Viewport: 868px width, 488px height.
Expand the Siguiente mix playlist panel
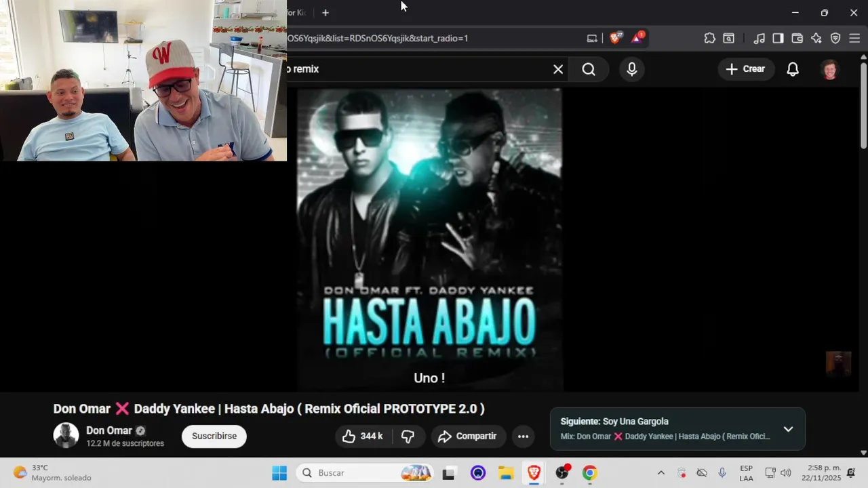point(788,429)
